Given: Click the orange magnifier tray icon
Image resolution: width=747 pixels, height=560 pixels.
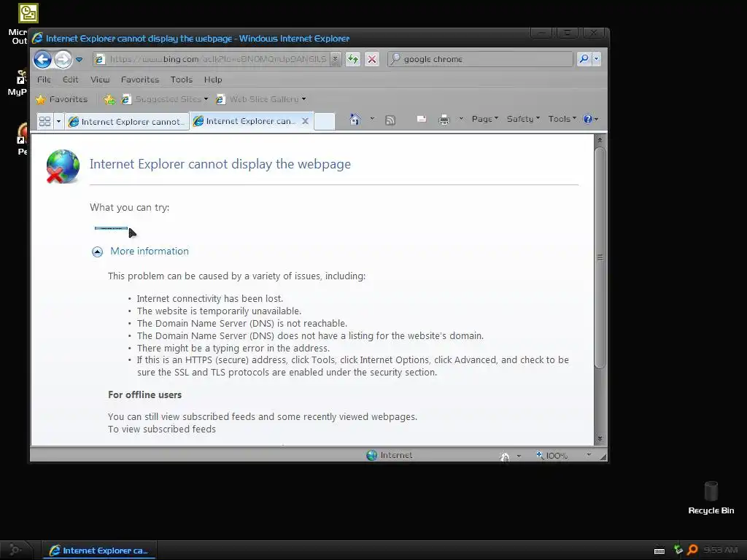Looking at the screenshot, I should coord(693,550).
